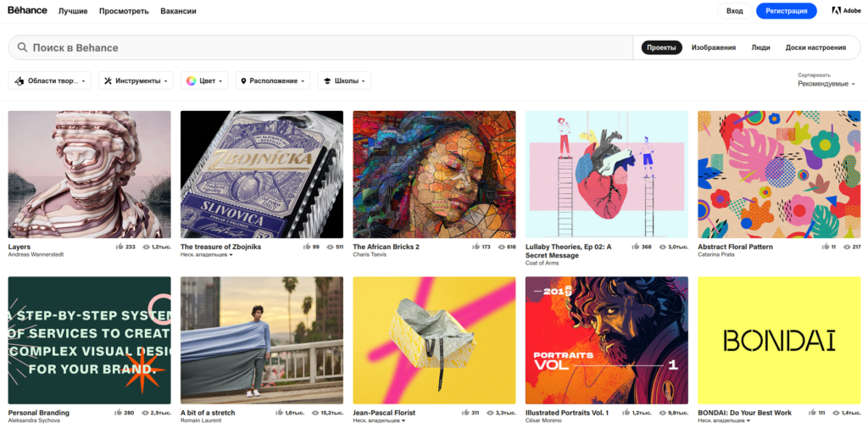Click the search magnifier icon
Image resolution: width=868 pixels, height=428 pixels.
pos(22,47)
